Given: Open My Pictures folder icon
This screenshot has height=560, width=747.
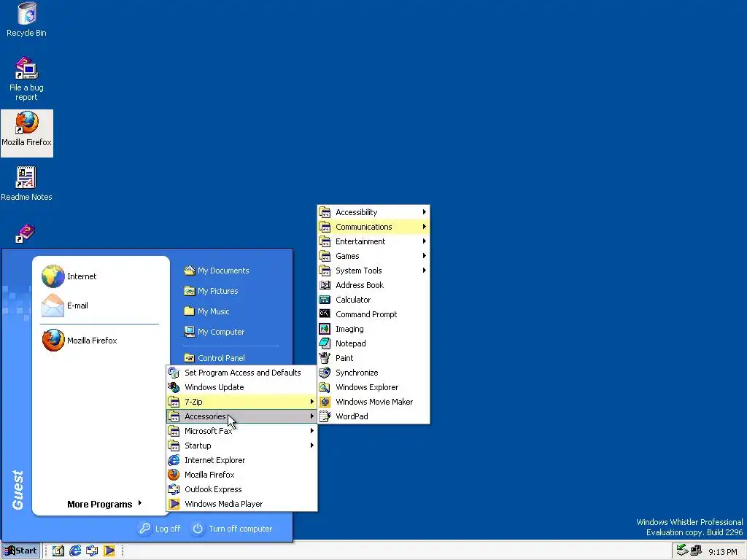Looking at the screenshot, I should pos(190,291).
